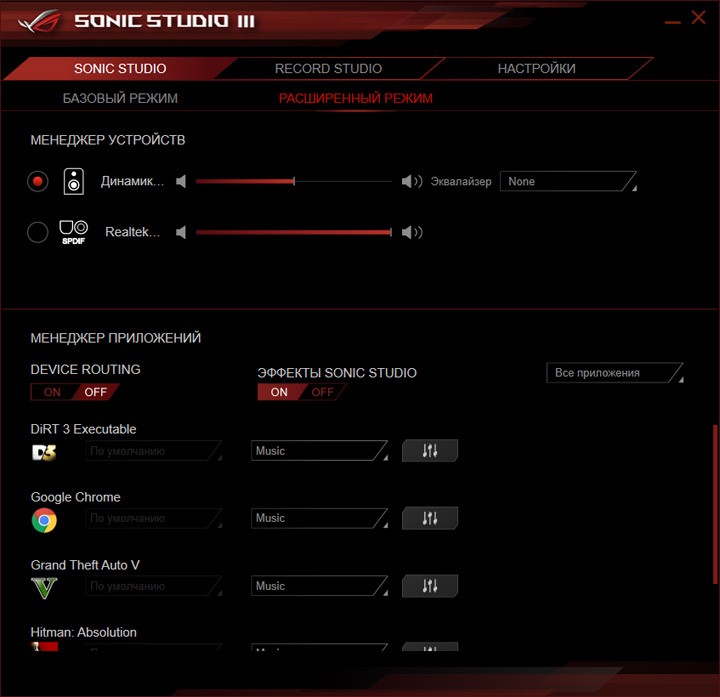Click the Google Chrome application icon

tap(44, 520)
